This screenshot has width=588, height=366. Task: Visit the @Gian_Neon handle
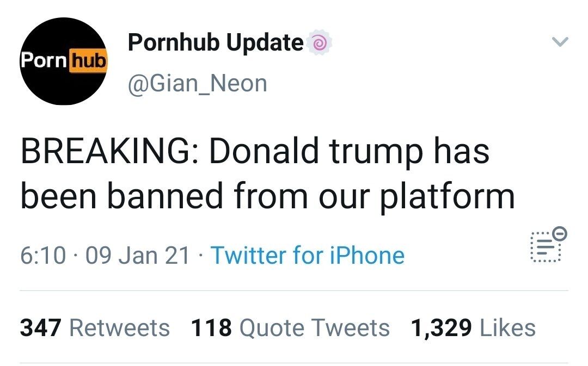pos(197,84)
